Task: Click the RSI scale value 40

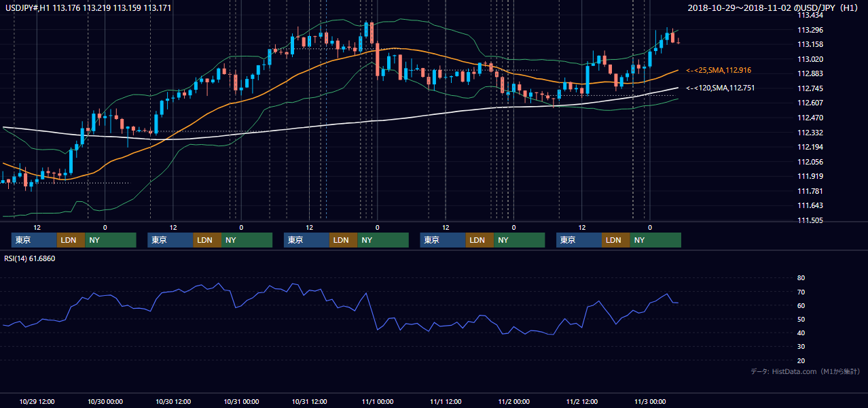Action: 801,333
